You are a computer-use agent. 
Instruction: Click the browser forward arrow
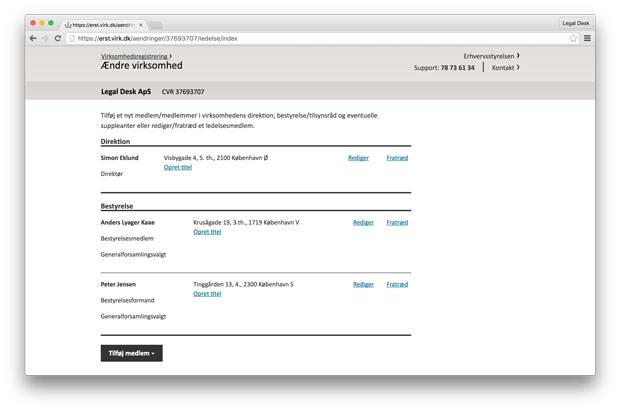click(x=45, y=38)
